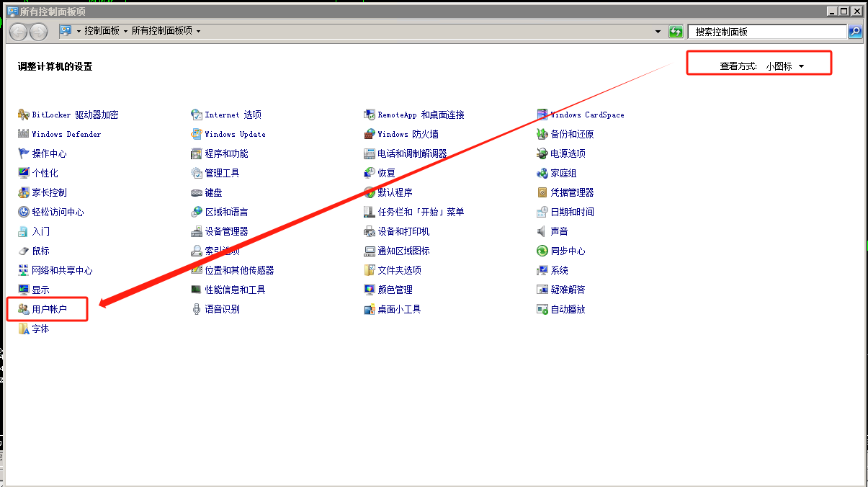Open the 文件夹选项 link
Screen dimensions: 868x487
click(x=399, y=270)
